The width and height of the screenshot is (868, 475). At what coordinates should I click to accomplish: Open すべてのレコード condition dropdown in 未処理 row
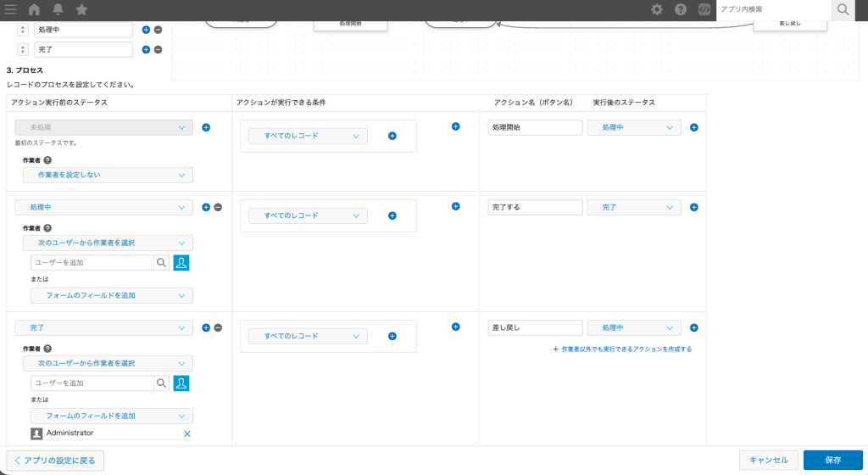pyautogui.click(x=308, y=136)
